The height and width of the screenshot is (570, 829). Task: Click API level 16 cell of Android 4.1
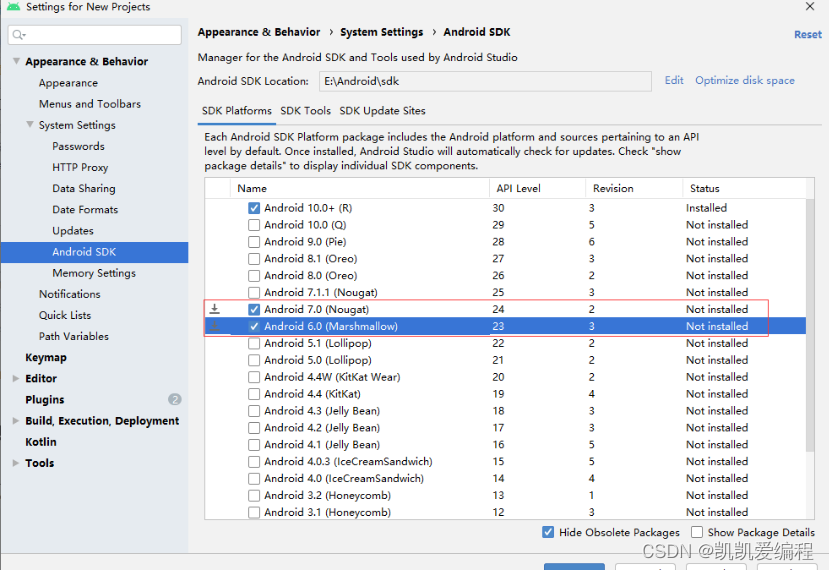(498, 445)
